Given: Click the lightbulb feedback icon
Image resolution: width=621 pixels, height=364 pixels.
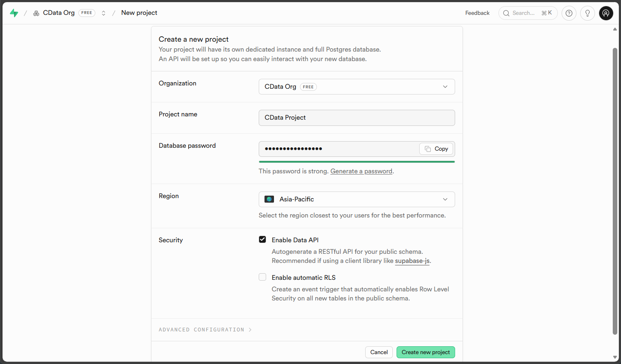Looking at the screenshot, I should tap(587, 13).
